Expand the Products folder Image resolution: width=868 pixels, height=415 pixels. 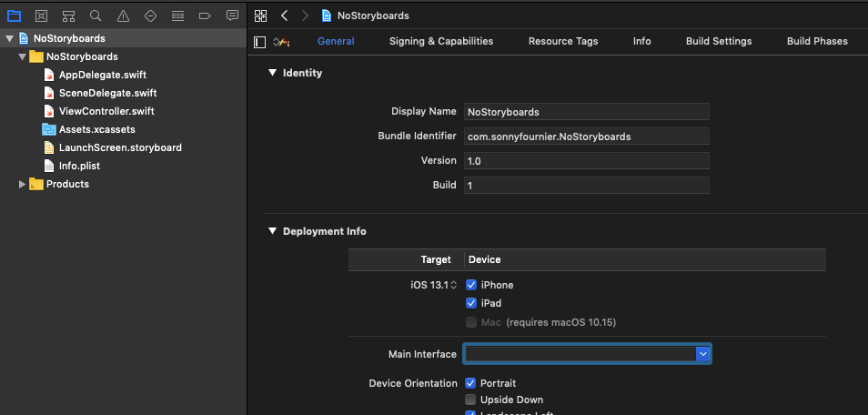coord(22,184)
